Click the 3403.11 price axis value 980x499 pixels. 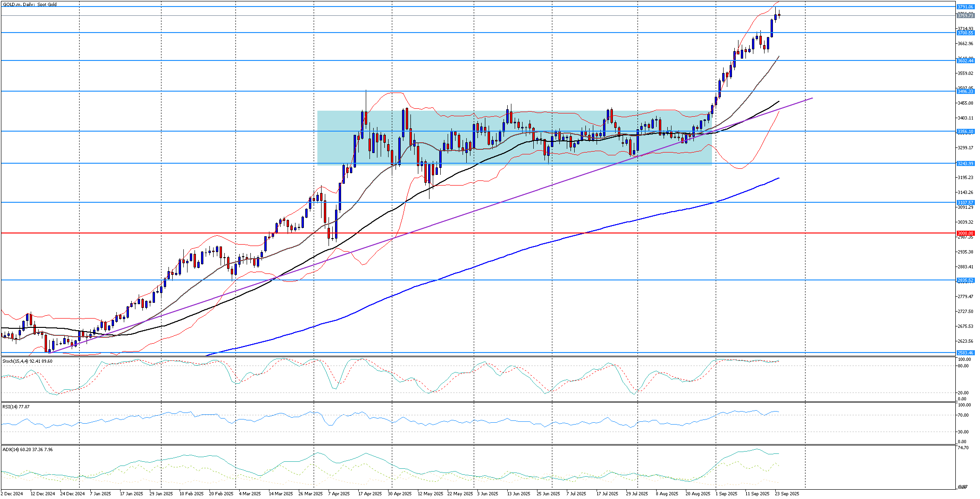coord(965,118)
